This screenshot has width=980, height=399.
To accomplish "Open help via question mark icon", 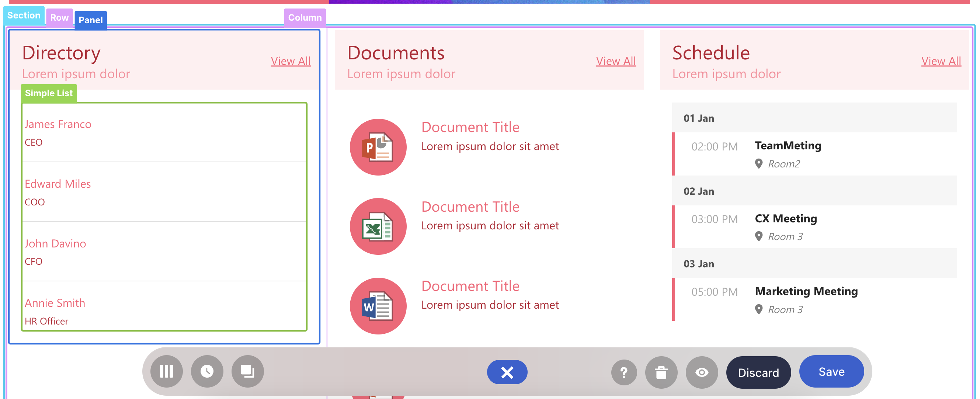I will pos(624,372).
